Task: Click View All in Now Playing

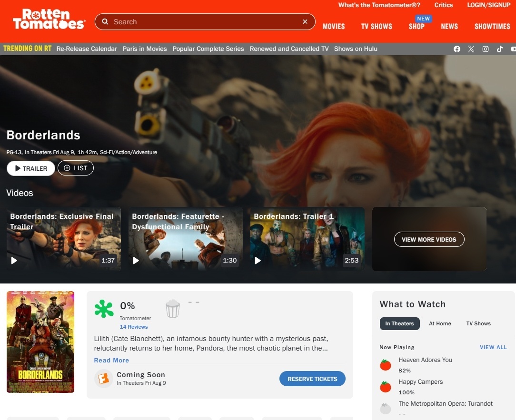Action: click(493, 347)
